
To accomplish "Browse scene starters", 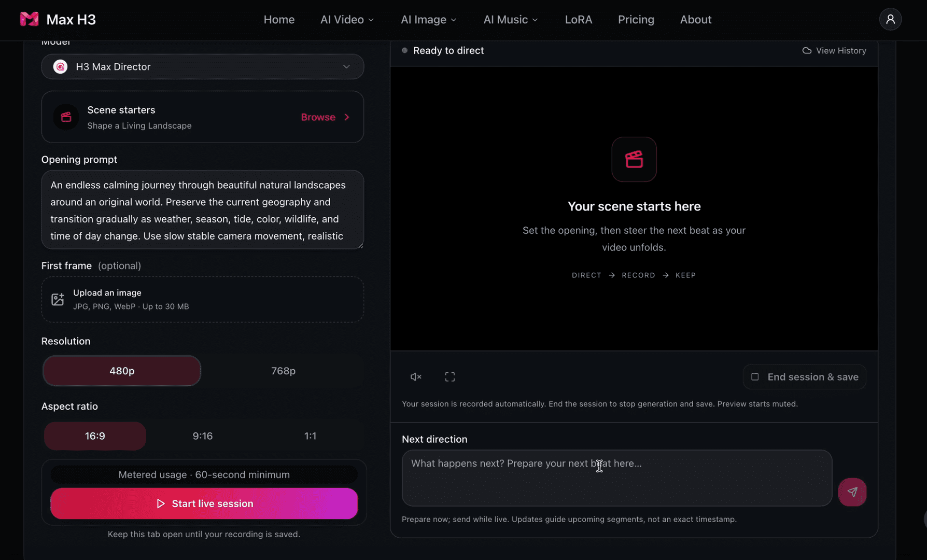I will pyautogui.click(x=325, y=117).
